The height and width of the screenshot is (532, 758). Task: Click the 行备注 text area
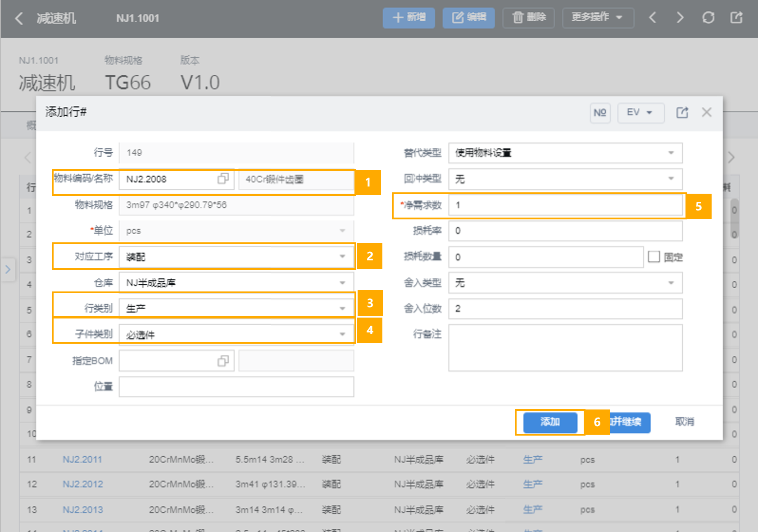[565, 348]
